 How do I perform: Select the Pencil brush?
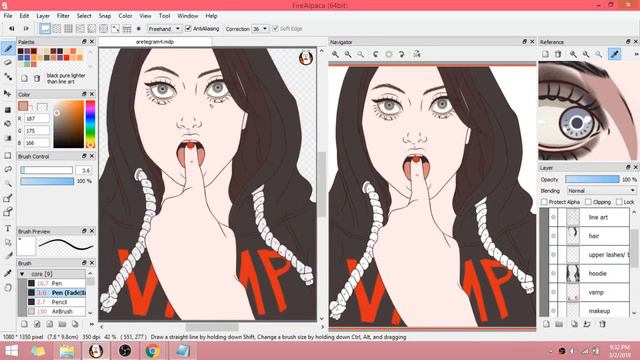56,302
